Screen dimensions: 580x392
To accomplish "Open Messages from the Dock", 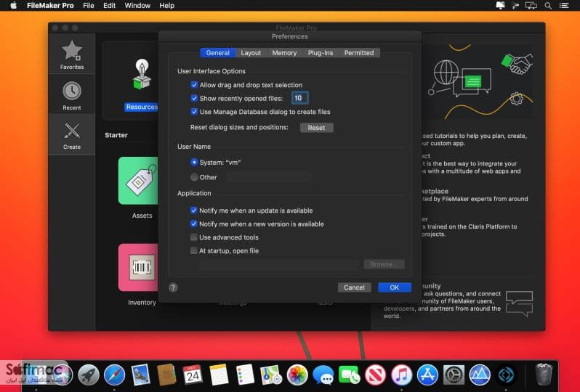I will pos(323,375).
